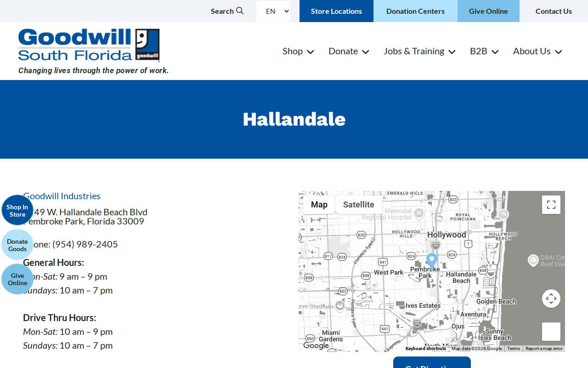Click the ORAI City Reef Dive camera marker
Screen dimensions: 588x368
pyautogui.click(x=533, y=260)
